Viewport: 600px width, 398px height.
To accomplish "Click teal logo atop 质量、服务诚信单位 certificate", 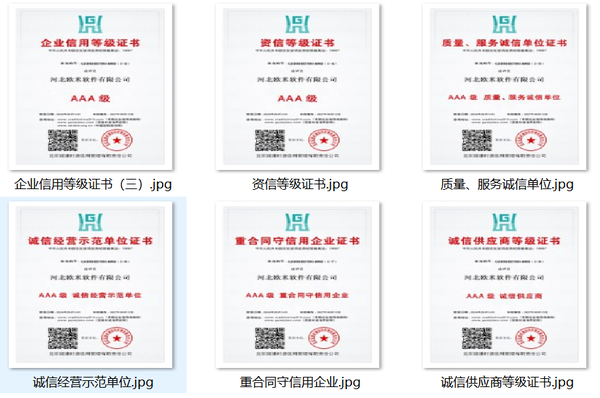I will pos(504,24).
